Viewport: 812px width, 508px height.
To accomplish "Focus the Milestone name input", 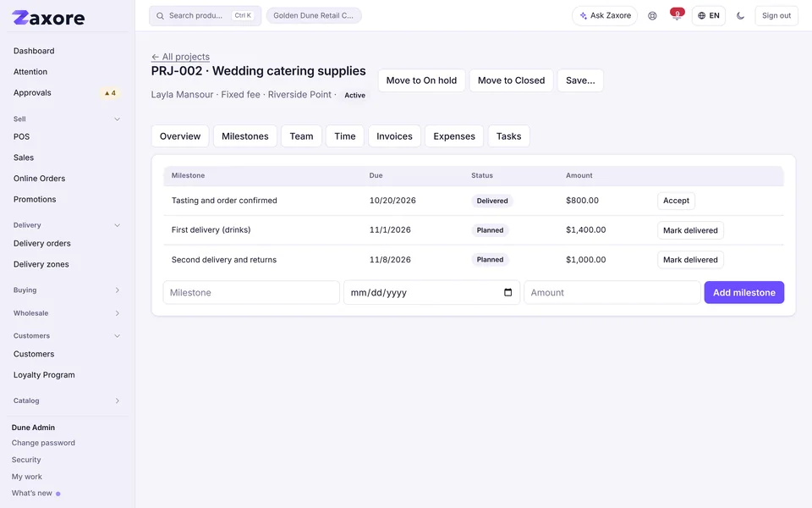I will (x=251, y=292).
